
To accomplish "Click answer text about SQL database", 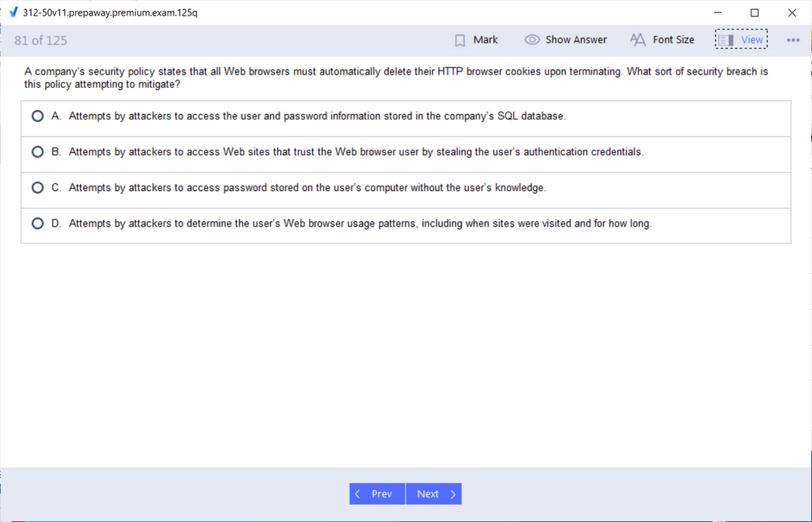I will pyautogui.click(x=318, y=116).
